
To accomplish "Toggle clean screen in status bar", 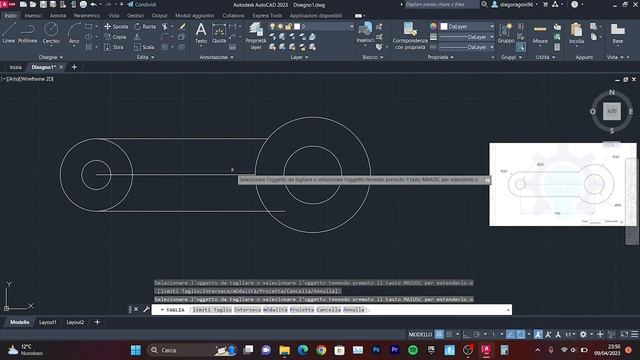I will [624, 334].
